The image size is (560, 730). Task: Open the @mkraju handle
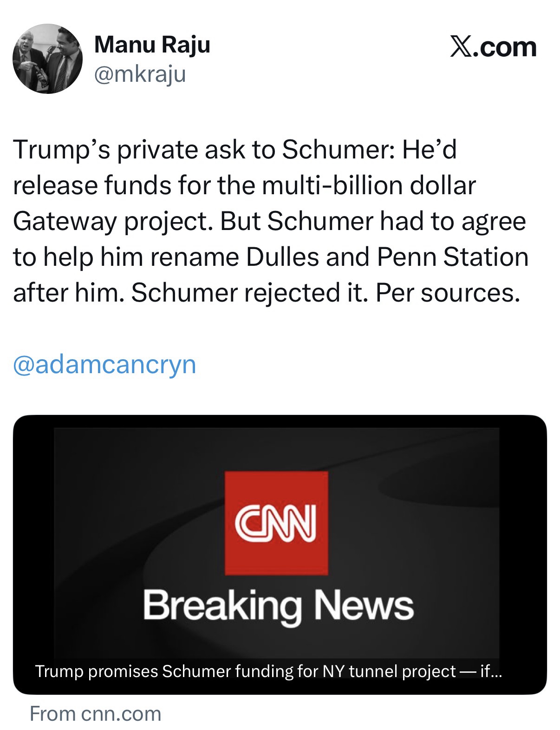140,73
